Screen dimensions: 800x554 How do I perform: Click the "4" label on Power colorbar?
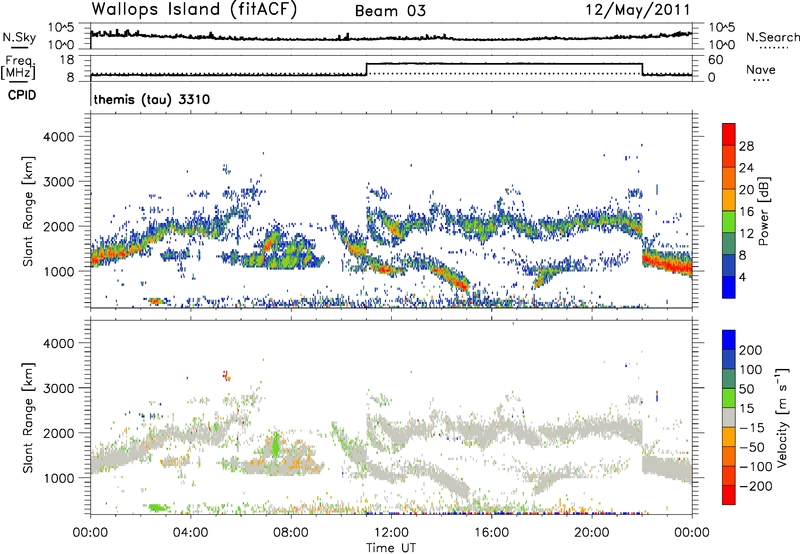(743, 278)
